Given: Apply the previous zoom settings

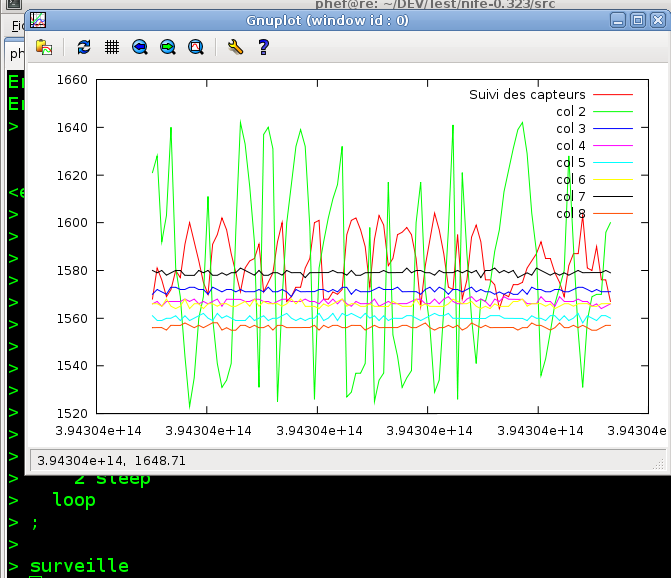Looking at the screenshot, I should click(x=140, y=46).
